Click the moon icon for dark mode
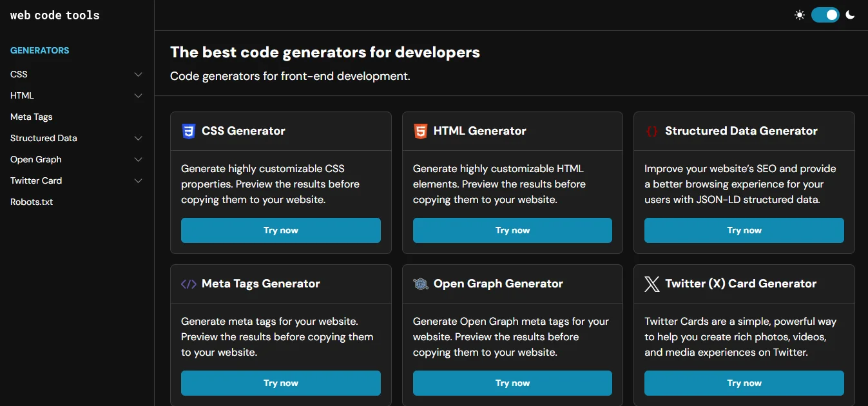Image resolution: width=868 pixels, height=406 pixels. 850,14
